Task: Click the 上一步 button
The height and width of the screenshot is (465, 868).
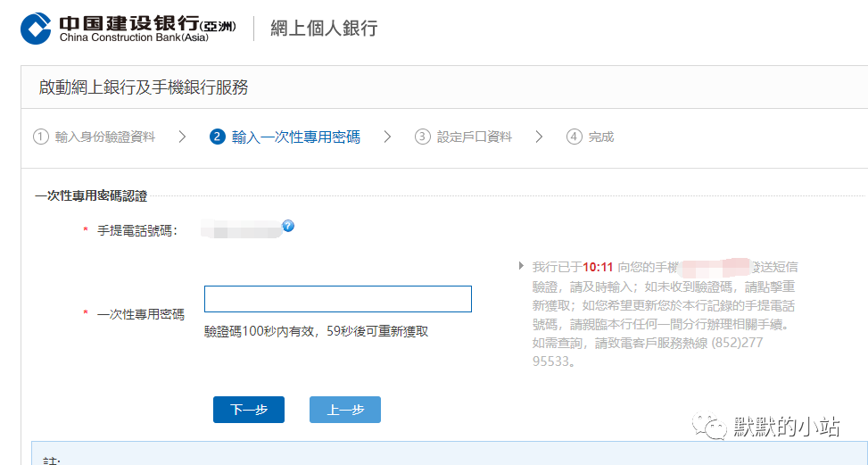Action: [x=345, y=410]
